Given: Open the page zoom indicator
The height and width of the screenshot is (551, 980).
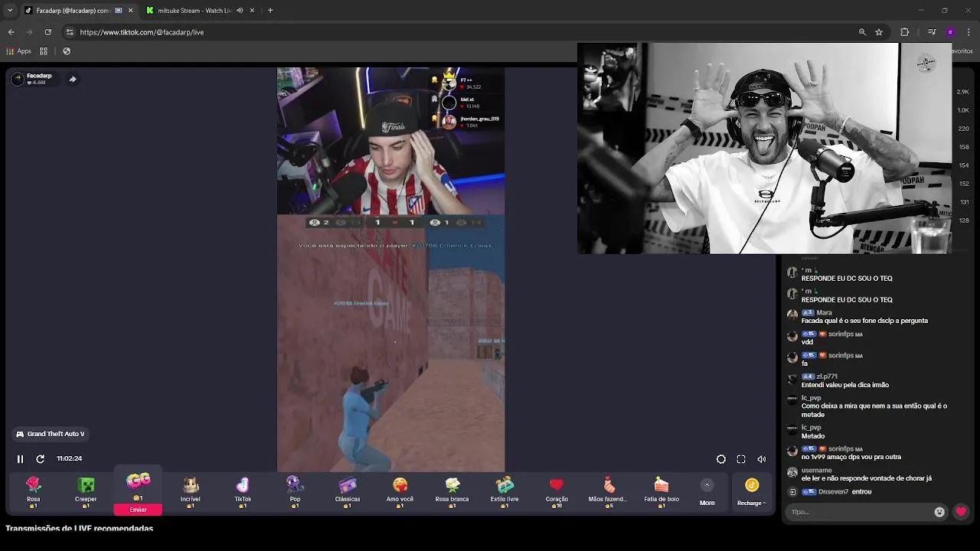Looking at the screenshot, I should pyautogui.click(x=862, y=32).
